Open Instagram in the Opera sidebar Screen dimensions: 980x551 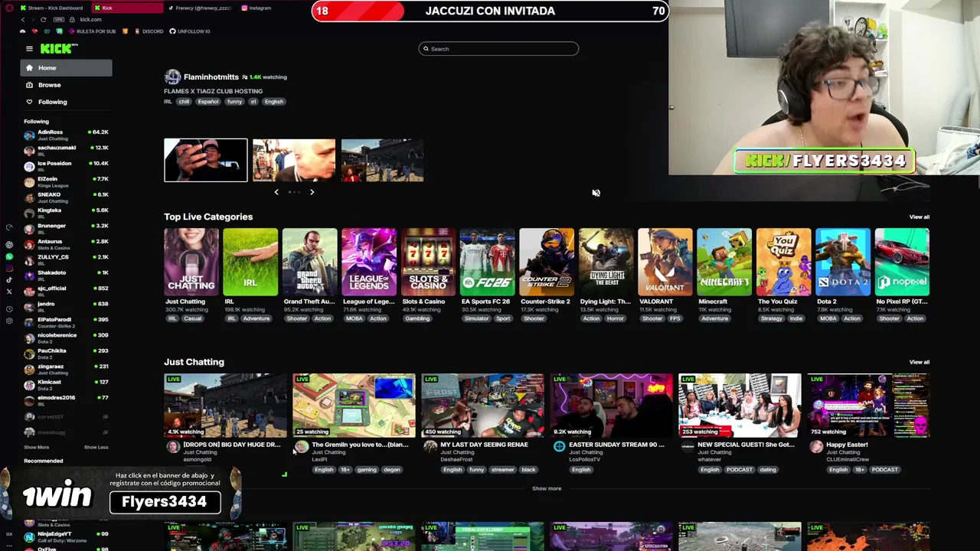click(x=9, y=269)
